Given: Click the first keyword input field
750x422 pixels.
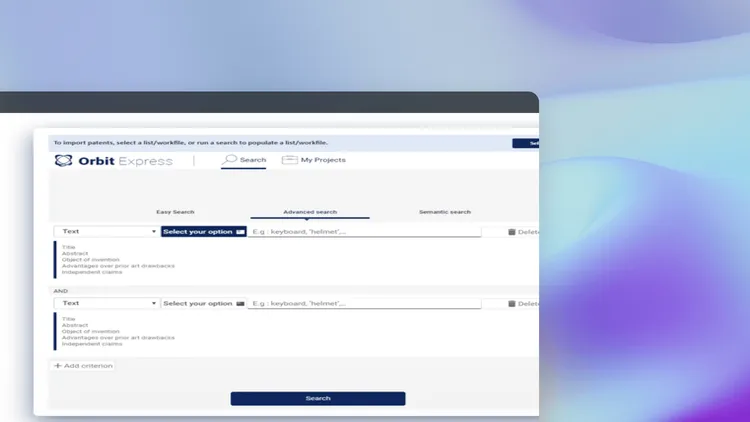Looking at the screenshot, I should coord(364,232).
